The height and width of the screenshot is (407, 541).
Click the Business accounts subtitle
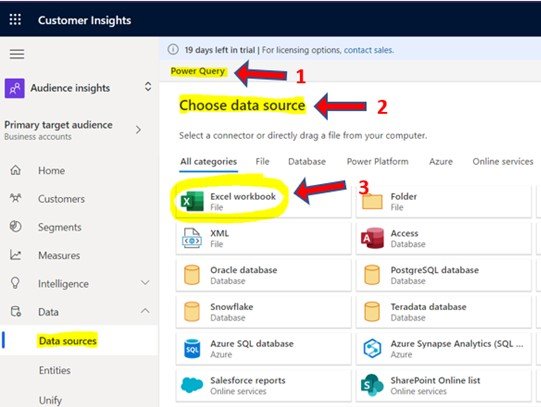38,137
